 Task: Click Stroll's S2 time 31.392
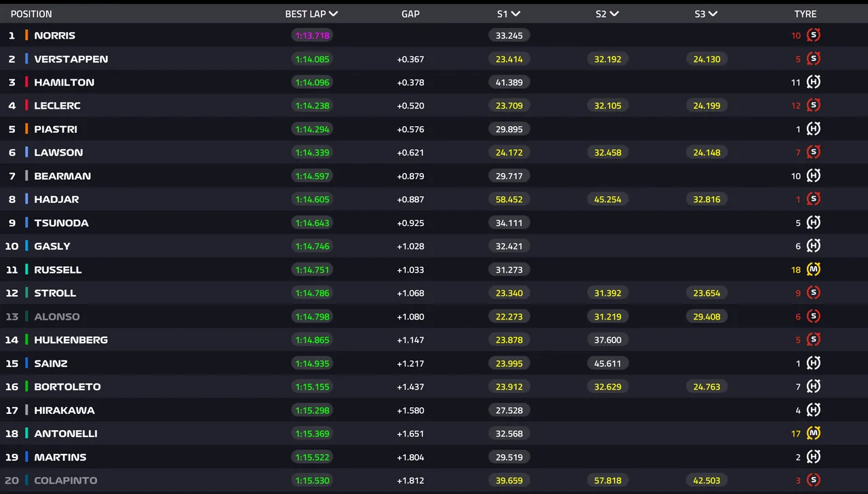coord(608,293)
